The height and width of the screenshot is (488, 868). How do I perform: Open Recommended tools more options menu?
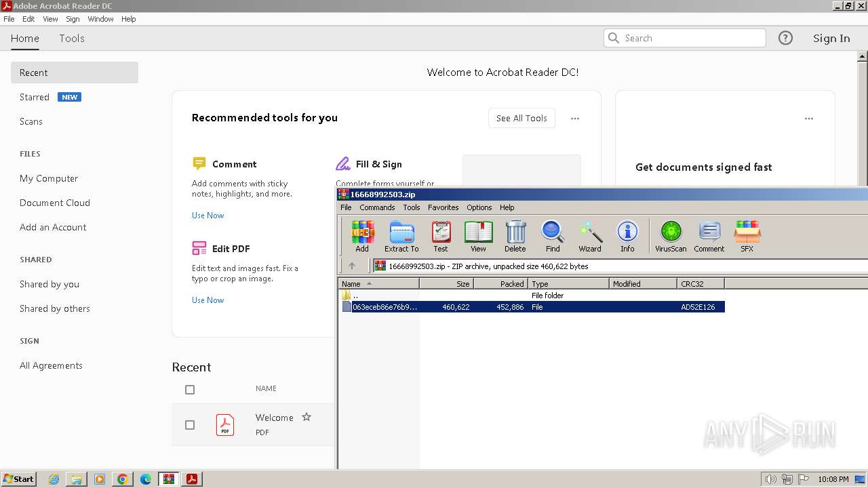pyautogui.click(x=575, y=119)
